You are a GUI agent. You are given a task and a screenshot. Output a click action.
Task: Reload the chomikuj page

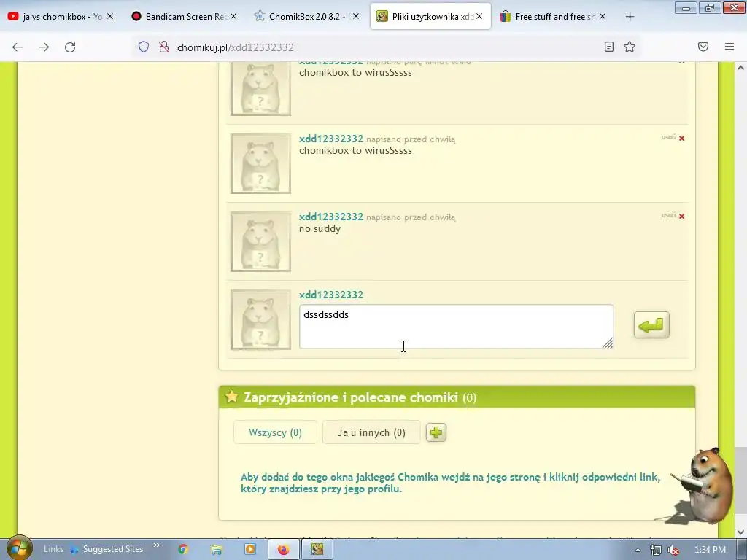click(70, 47)
